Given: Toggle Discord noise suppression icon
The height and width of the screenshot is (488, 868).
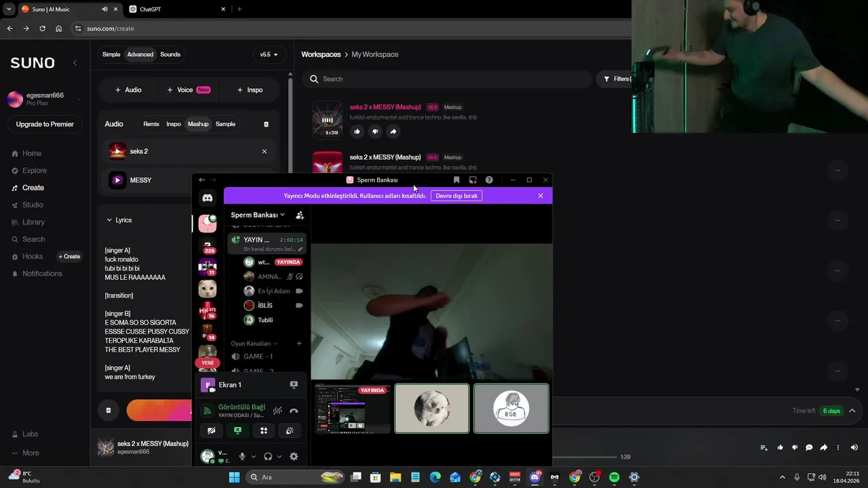Looking at the screenshot, I should click(x=277, y=411).
